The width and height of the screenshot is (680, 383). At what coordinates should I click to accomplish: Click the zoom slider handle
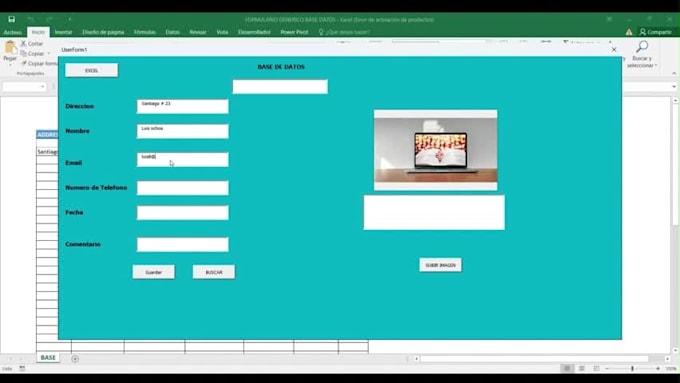[632, 368]
